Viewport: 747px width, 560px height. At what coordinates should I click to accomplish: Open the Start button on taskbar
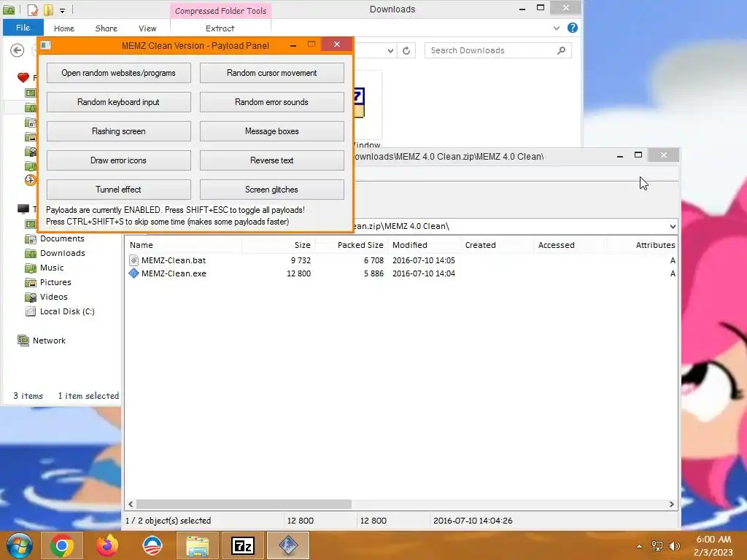pos(19,545)
